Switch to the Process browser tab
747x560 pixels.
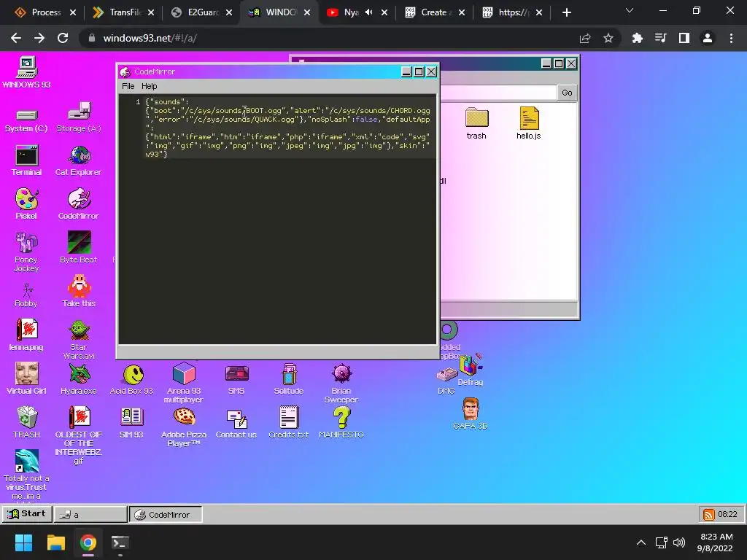(x=44, y=12)
